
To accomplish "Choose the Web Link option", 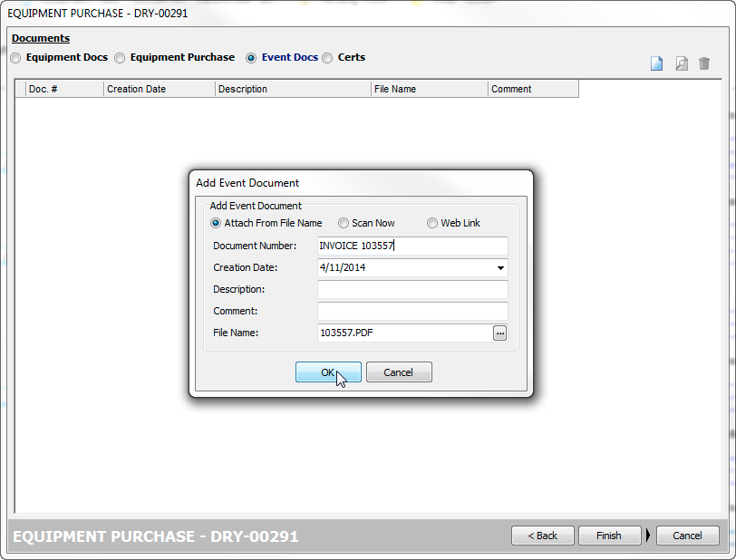I will (431, 223).
